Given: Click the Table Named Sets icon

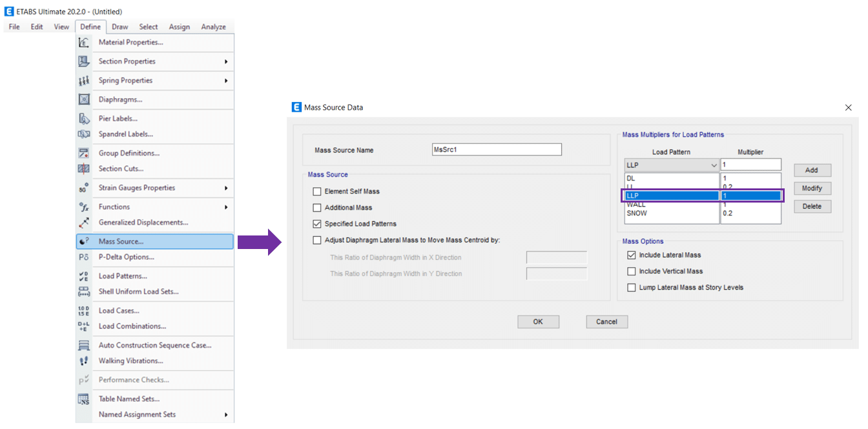Looking at the screenshot, I should click(x=84, y=399).
